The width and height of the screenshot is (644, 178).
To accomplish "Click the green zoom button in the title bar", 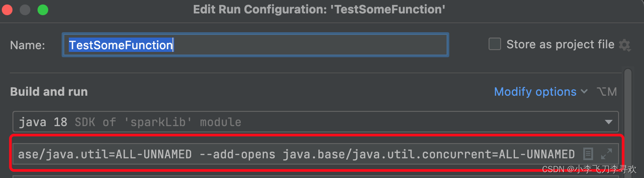I will coord(43,9).
